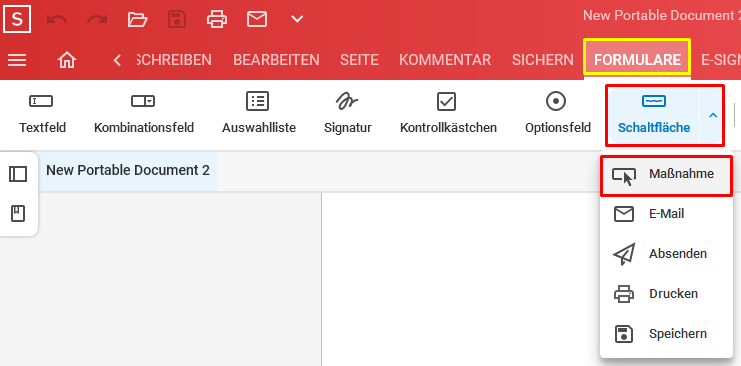
Task: Open the bookmarks panel icon
Action: 18,214
